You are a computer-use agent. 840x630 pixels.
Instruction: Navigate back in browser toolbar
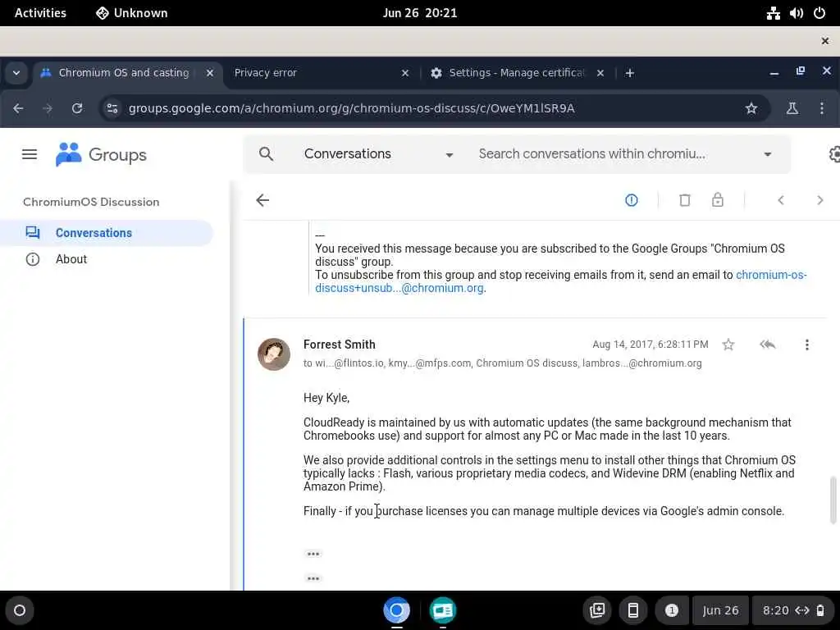point(18,108)
